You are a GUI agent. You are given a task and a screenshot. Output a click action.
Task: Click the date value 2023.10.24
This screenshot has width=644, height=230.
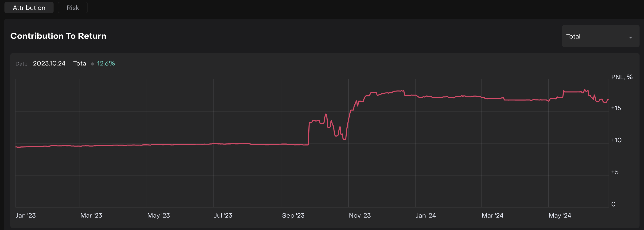49,63
